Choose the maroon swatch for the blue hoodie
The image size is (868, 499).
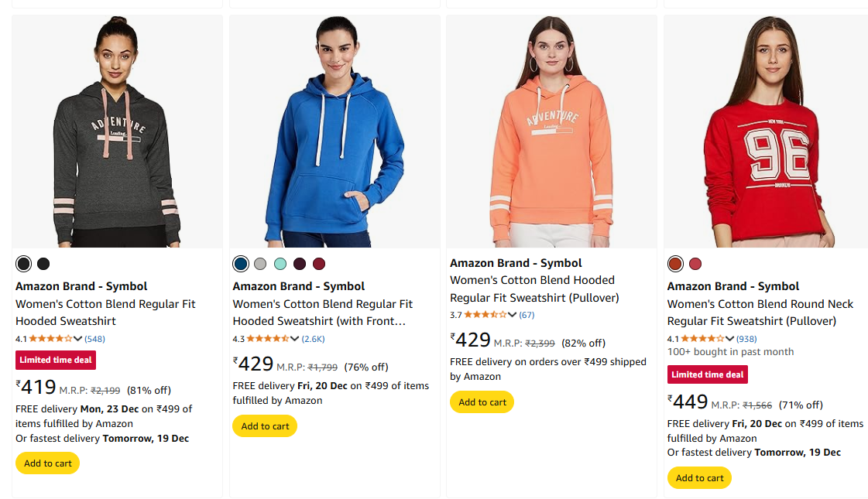coord(319,264)
